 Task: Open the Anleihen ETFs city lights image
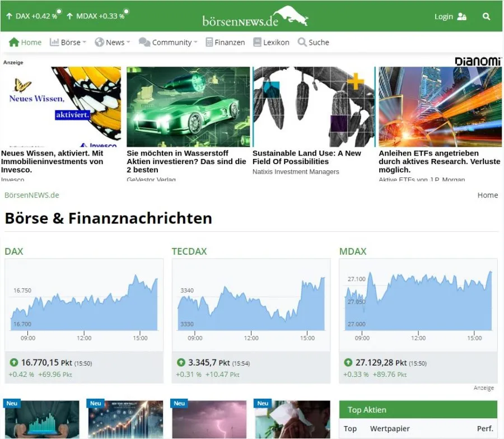click(440, 107)
